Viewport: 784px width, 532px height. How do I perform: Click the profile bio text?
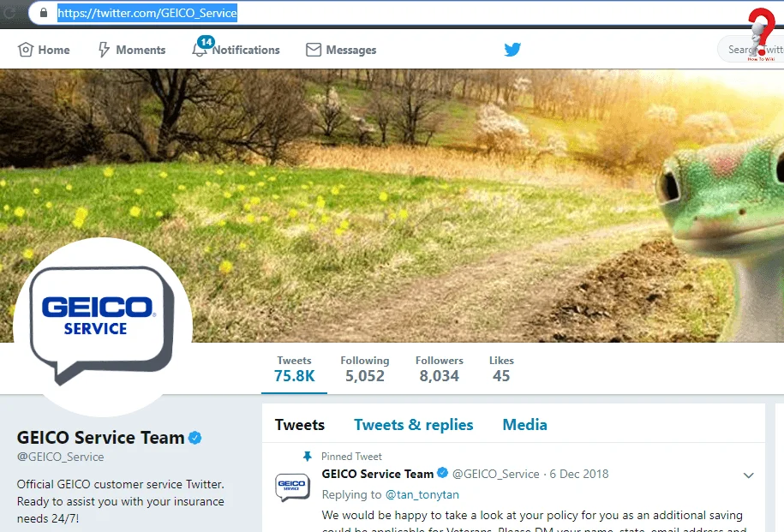[121, 501]
